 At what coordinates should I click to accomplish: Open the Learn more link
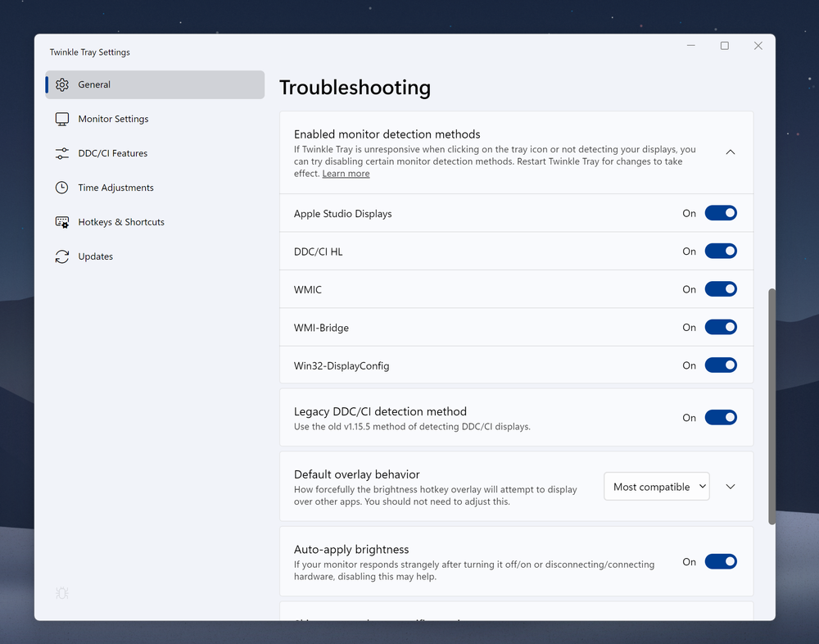346,174
